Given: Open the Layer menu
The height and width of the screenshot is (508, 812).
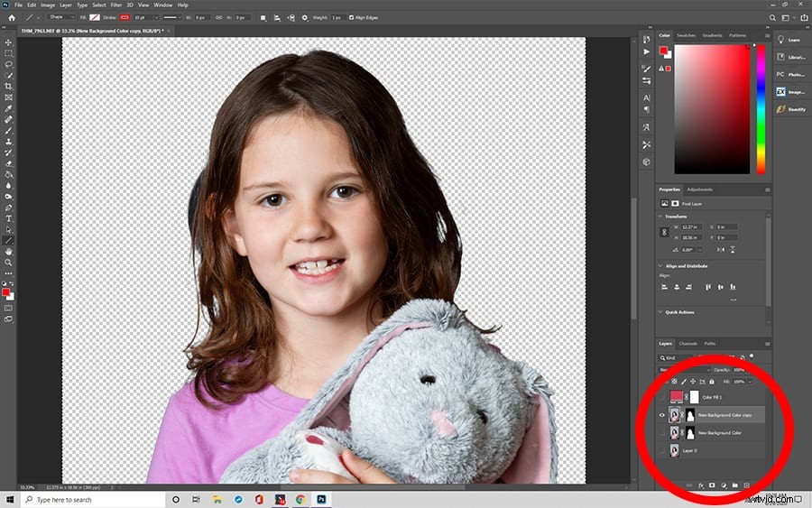Looking at the screenshot, I should click(66, 5).
